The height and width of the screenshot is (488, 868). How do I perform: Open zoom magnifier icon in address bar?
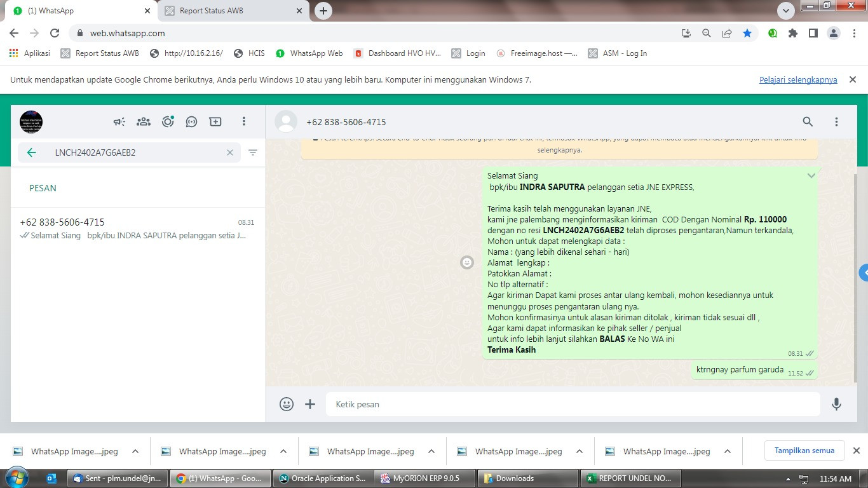[706, 33]
